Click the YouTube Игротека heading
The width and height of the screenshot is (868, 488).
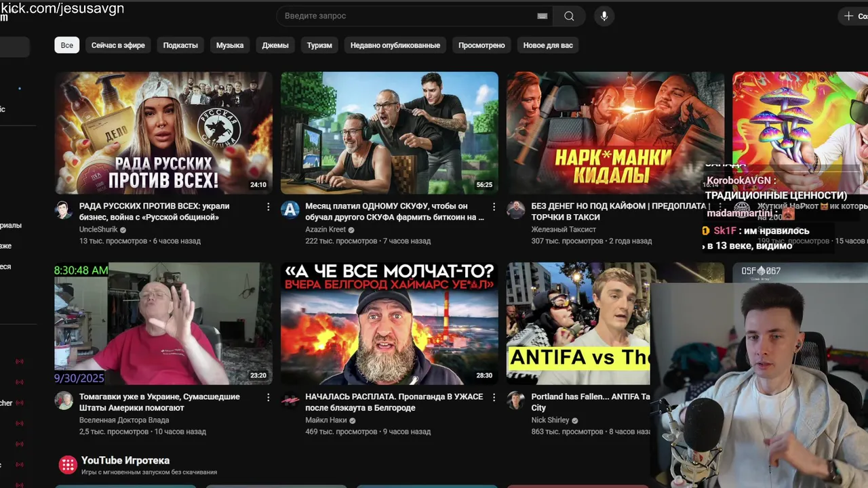point(125,460)
